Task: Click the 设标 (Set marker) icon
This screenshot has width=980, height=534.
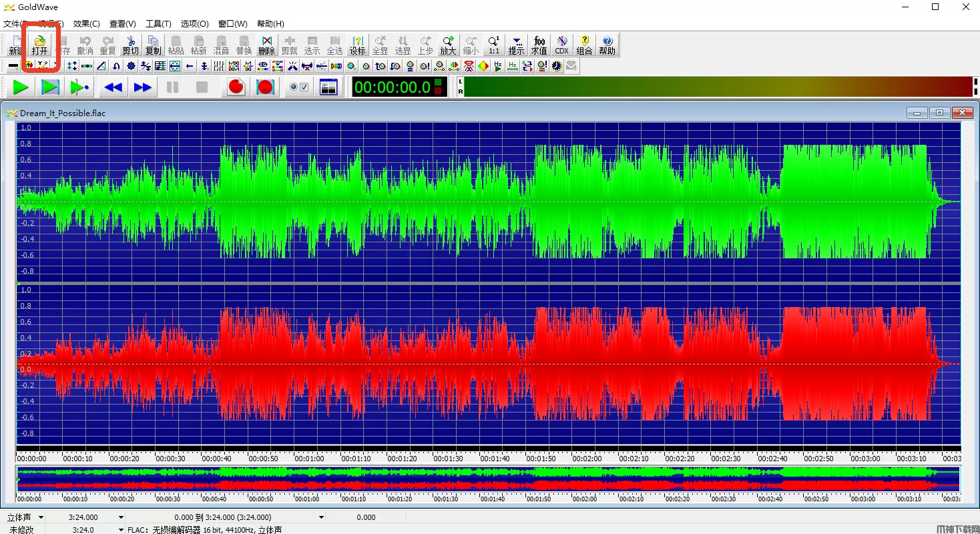Action: pyautogui.click(x=358, y=44)
